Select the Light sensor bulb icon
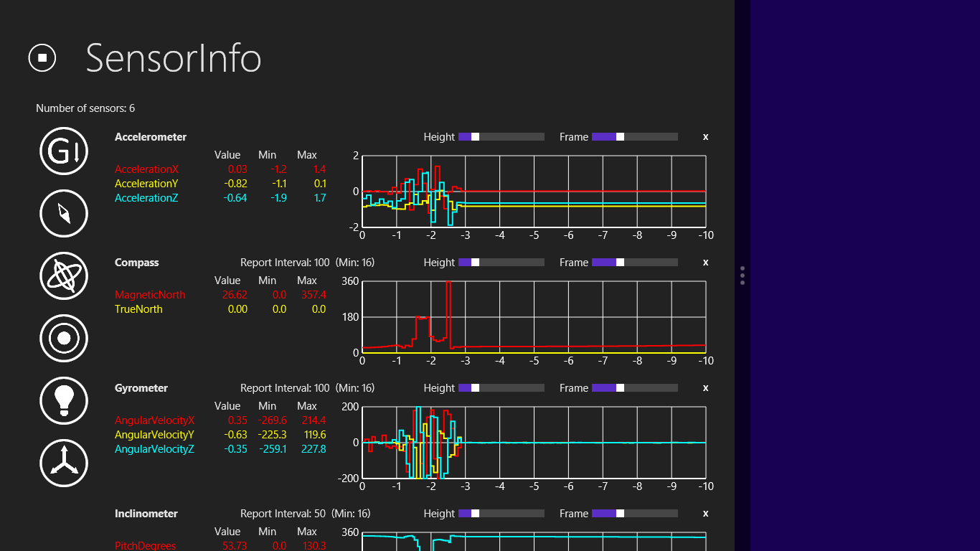 coord(64,400)
